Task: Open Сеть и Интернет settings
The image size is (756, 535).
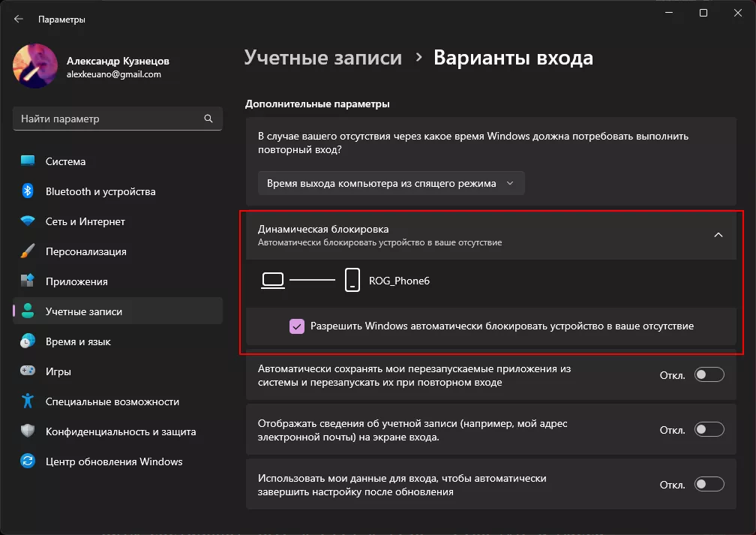Action: (x=84, y=221)
